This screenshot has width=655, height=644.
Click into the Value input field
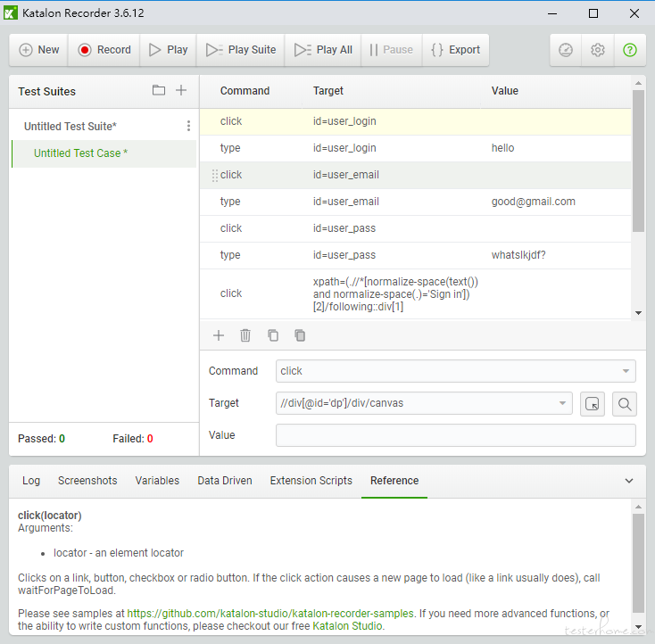coord(456,435)
